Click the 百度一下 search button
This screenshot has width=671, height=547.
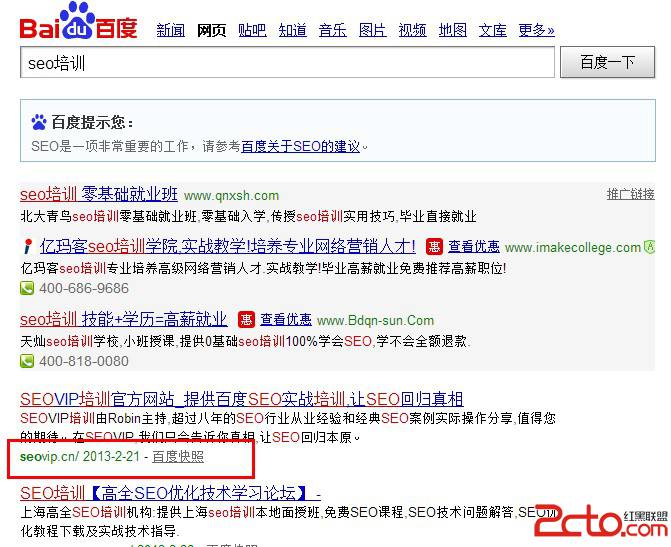click(x=608, y=62)
